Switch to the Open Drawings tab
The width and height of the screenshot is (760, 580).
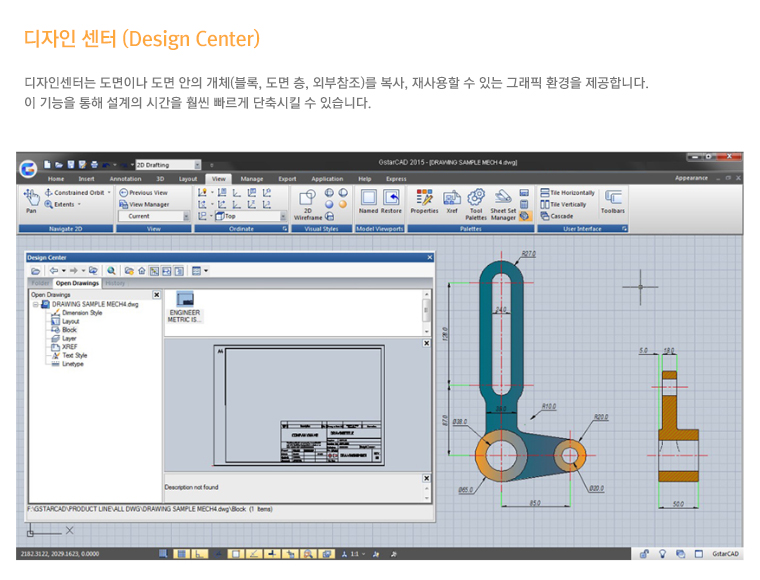pos(77,283)
